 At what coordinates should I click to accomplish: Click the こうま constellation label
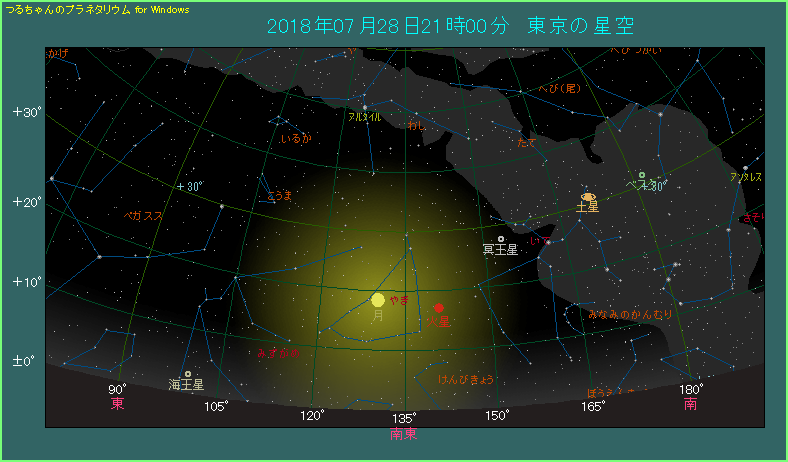click(x=279, y=195)
